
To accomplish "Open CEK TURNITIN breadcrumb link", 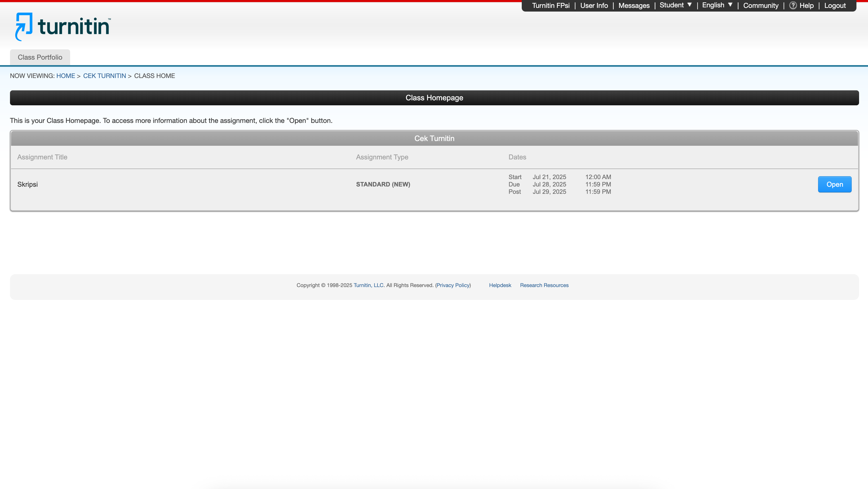I will [105, 76].
